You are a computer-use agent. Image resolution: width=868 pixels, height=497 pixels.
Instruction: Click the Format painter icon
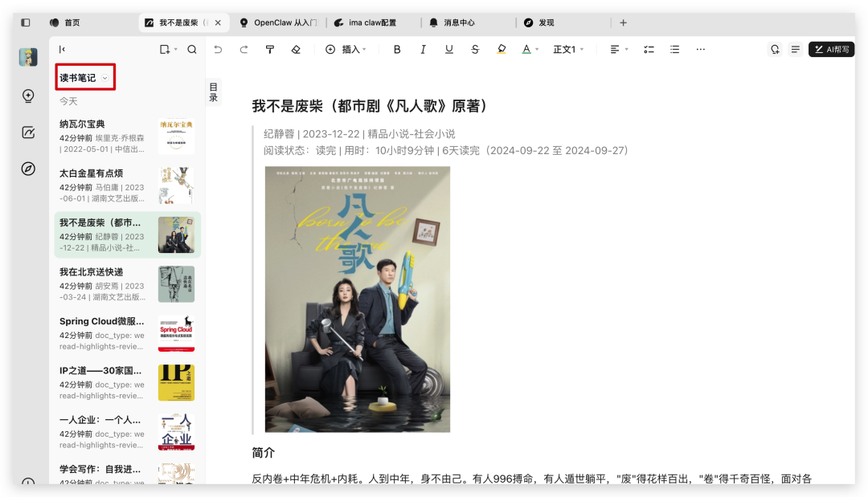270,49
